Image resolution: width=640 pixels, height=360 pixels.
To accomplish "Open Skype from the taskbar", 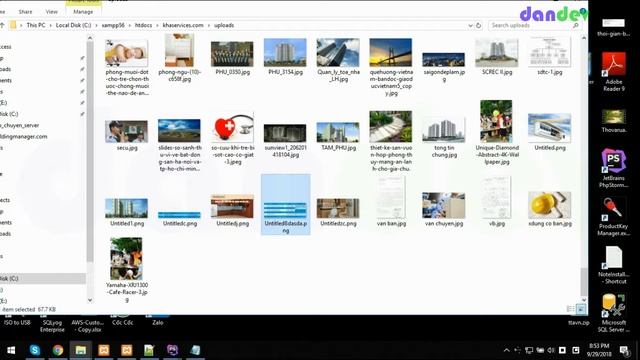I will pyautogui.click(x=35, y=350).
